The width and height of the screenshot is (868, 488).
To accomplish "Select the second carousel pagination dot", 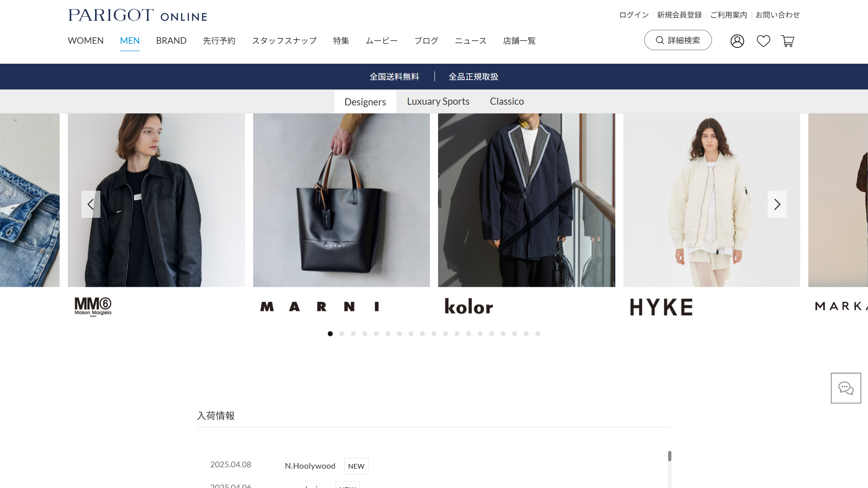I will point(342,334).
